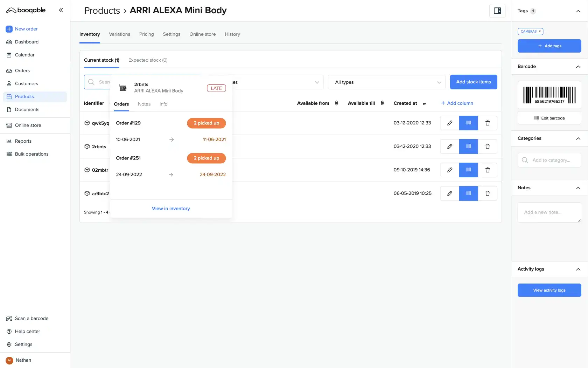
Task: Click barcode button for qwk5yq row
Action: coord(469,123)
